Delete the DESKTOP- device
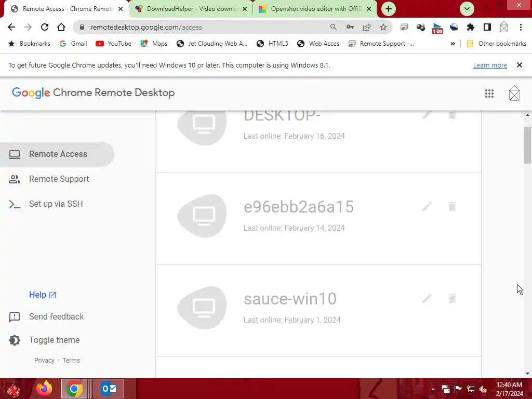The width and height of the screenshot is (532, 399). [452, 115]
